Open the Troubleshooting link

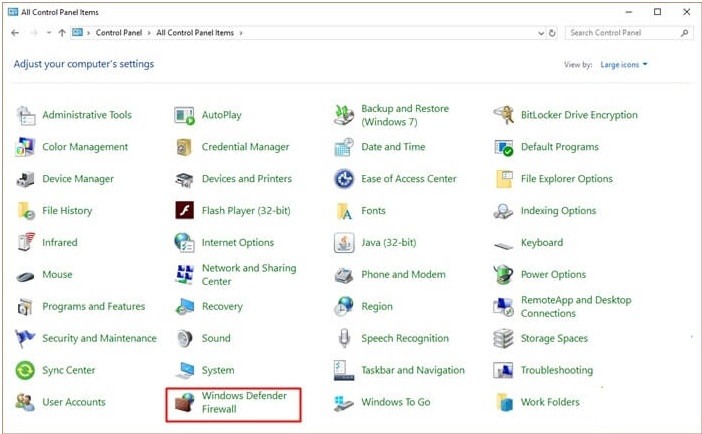pos(556,370)
